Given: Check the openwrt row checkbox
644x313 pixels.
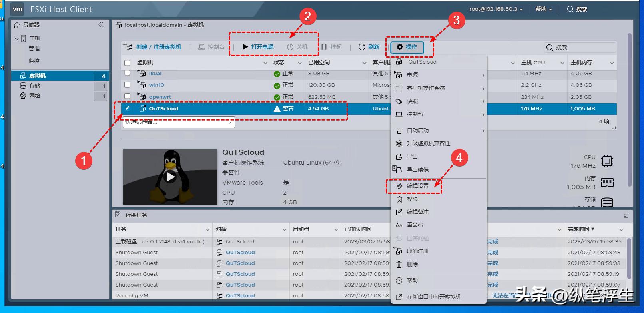Looking at the screenshot, I should 127,96.
